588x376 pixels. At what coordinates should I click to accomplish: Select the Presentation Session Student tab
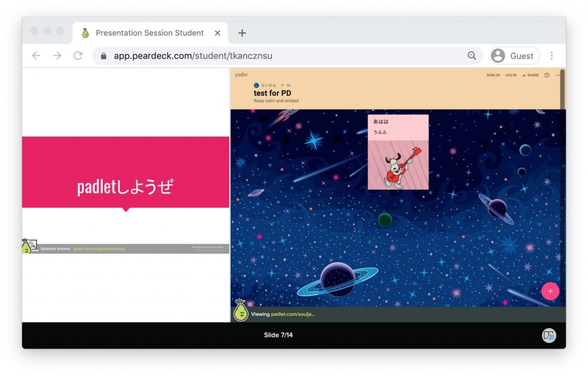(x=149, y=33)
